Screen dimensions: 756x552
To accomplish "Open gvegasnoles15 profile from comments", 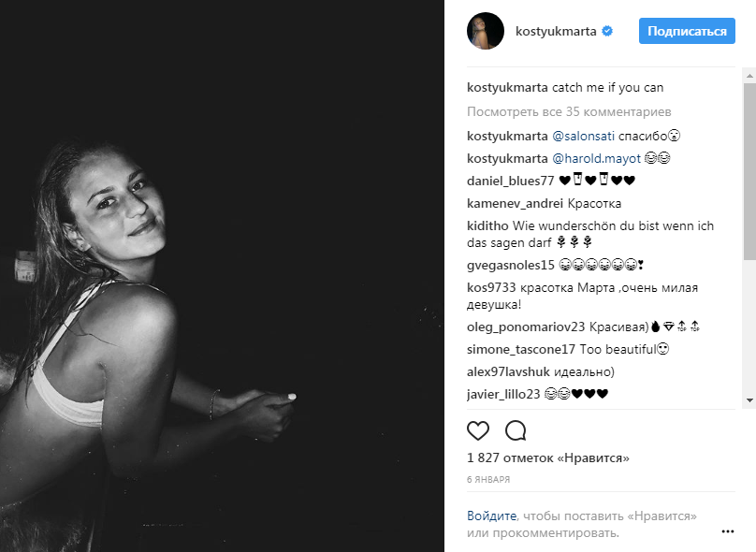I will [x=511, y=265].
